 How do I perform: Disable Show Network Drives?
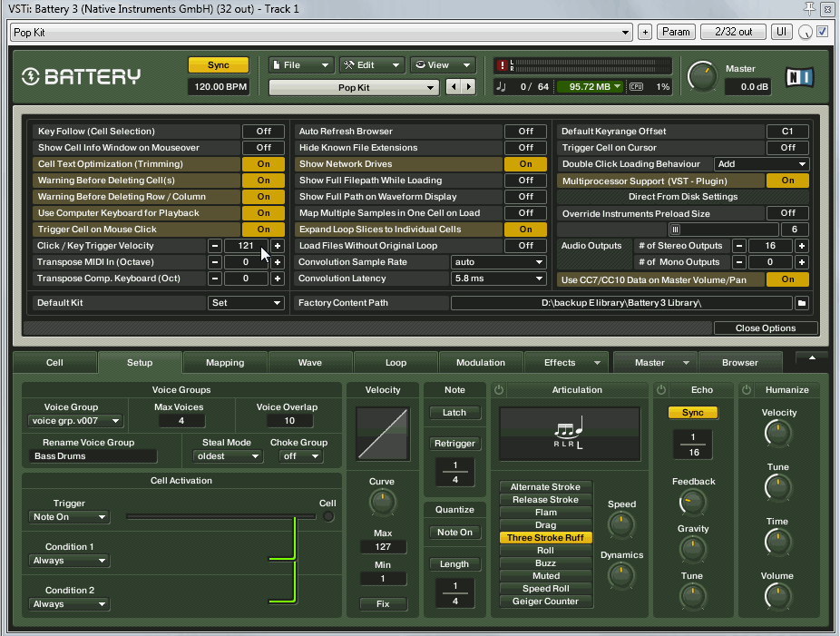pyautogui.click(x=525, y=164)
